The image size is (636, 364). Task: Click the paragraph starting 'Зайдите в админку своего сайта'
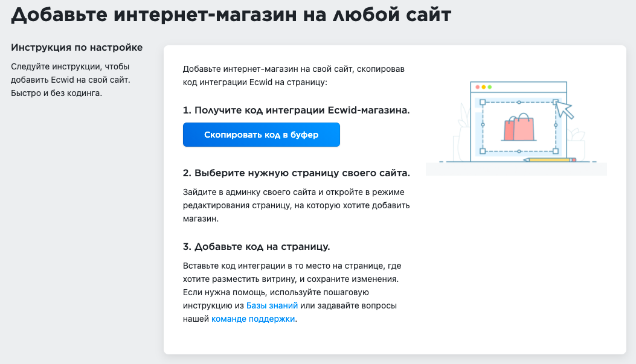(x=296, y=206)
